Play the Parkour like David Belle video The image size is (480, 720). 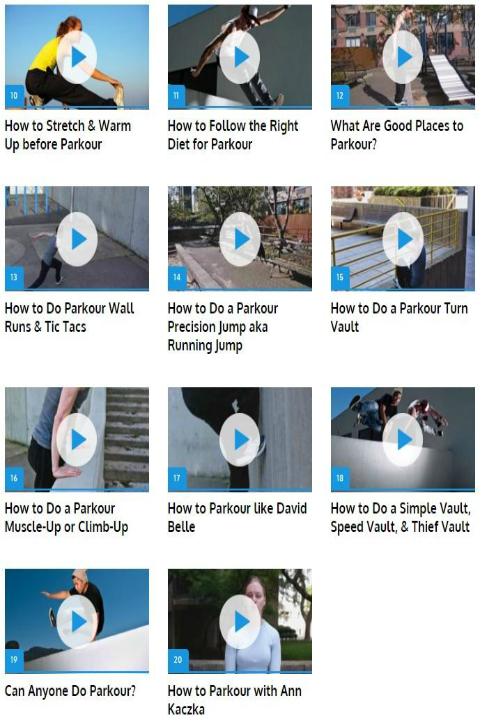tap(240, 439)
